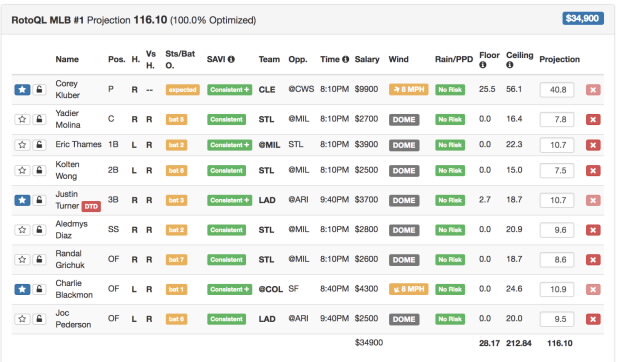
Task: Toggle lock icon for Joc Pederson
Action: point(39,319)
